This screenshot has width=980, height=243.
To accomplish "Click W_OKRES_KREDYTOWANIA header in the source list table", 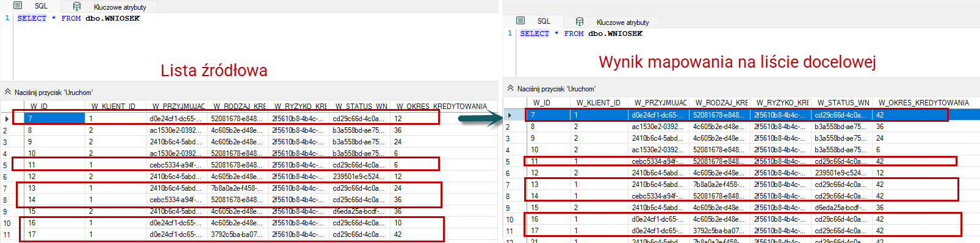I will pos(442,106).
